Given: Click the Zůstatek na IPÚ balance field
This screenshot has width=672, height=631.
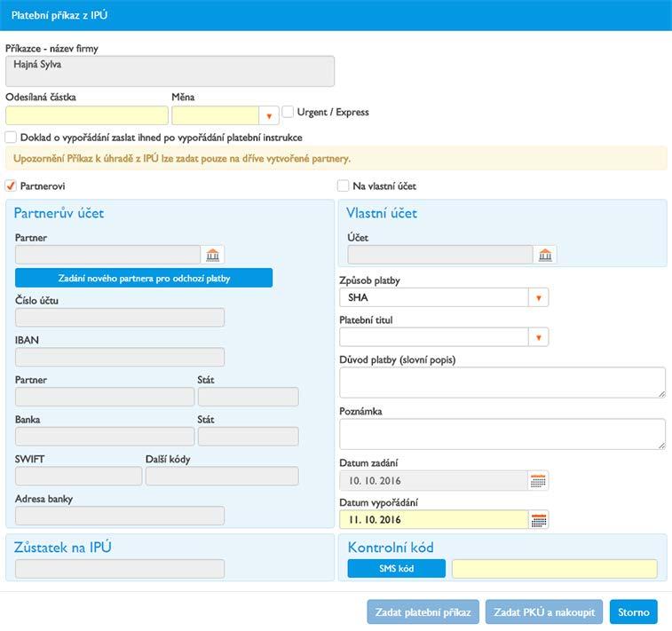Looking at the screenshot, I should [120, 569].
